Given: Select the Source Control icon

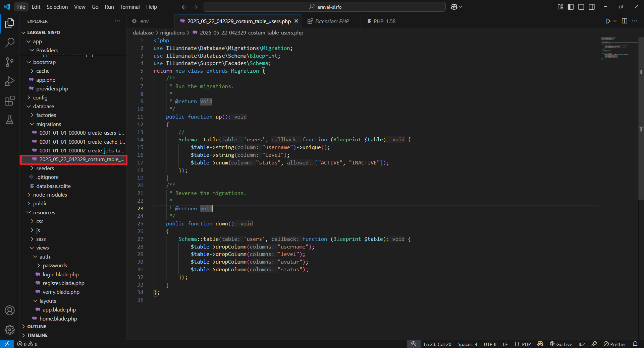Looking at the screenshot, I should [10, 62].
